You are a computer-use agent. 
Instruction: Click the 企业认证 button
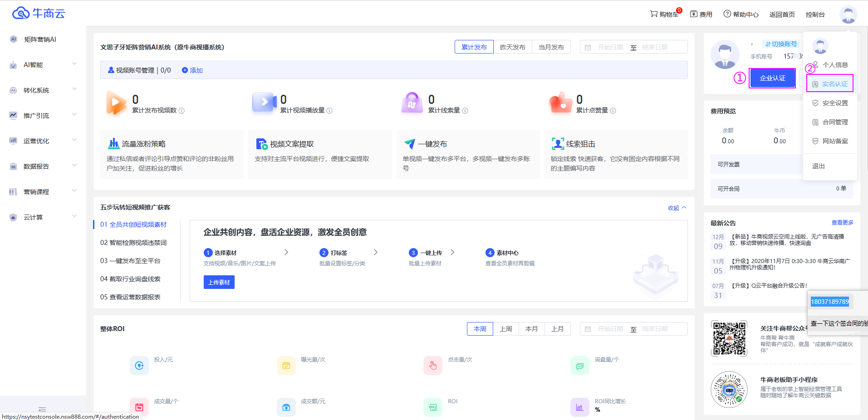(772, 78)
